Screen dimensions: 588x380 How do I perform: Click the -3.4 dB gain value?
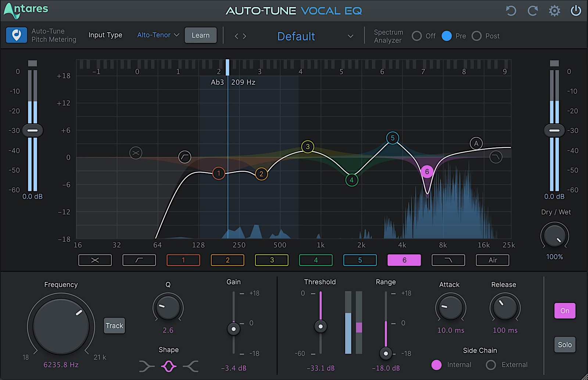coord(233,368)
